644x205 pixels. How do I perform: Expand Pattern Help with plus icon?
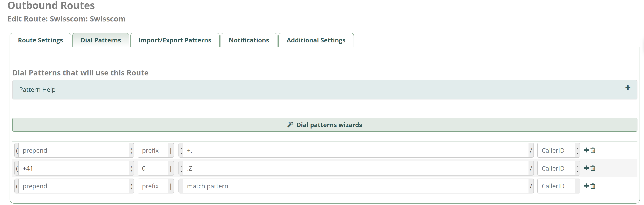click(628, 88)
